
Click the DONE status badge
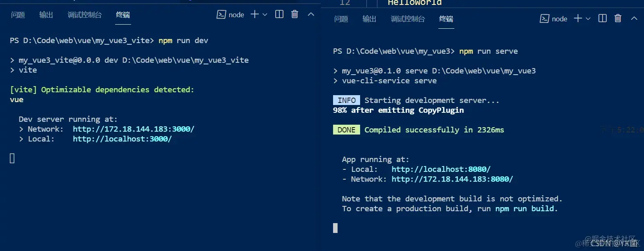tap(347, 130)
